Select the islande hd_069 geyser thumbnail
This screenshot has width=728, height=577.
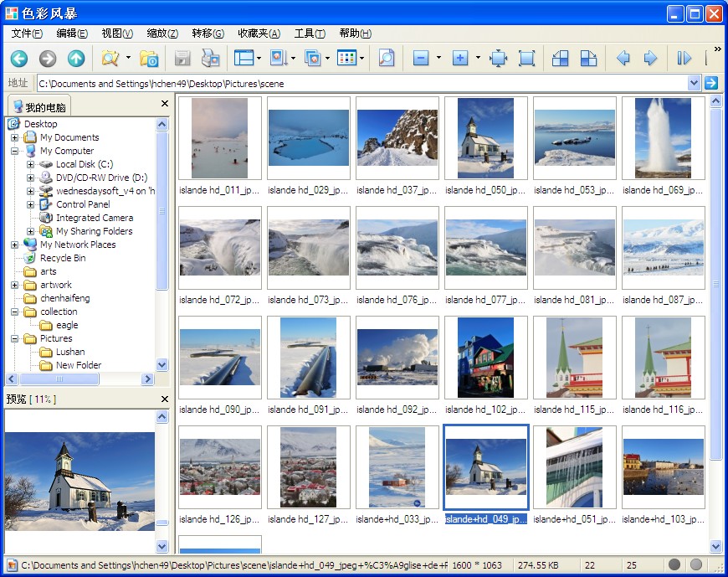coord(663,137)
